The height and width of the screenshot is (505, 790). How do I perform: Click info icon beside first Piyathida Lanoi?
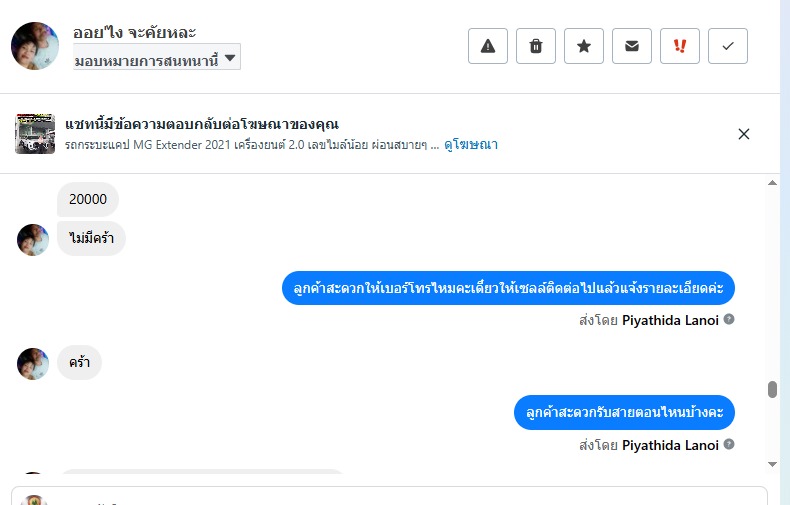(x=729, y=320)
